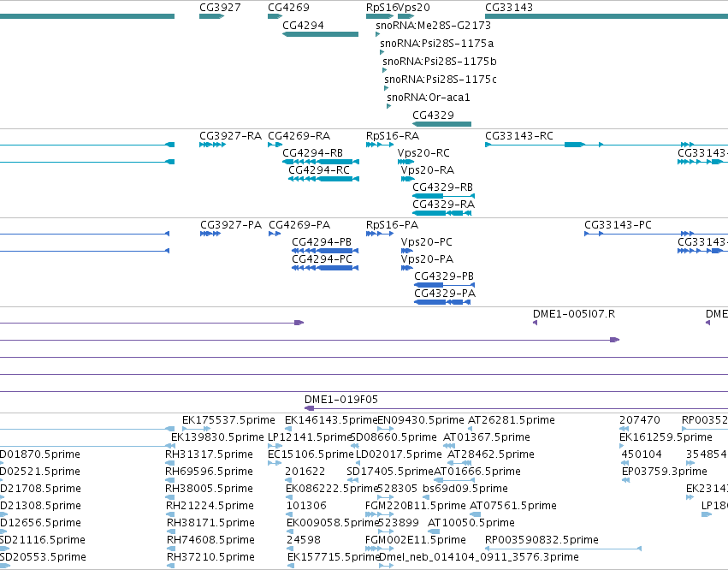This screenshot has height=570, width=728.
Task: Select transcript Vps20-RA label
Action: pos(428,170)
